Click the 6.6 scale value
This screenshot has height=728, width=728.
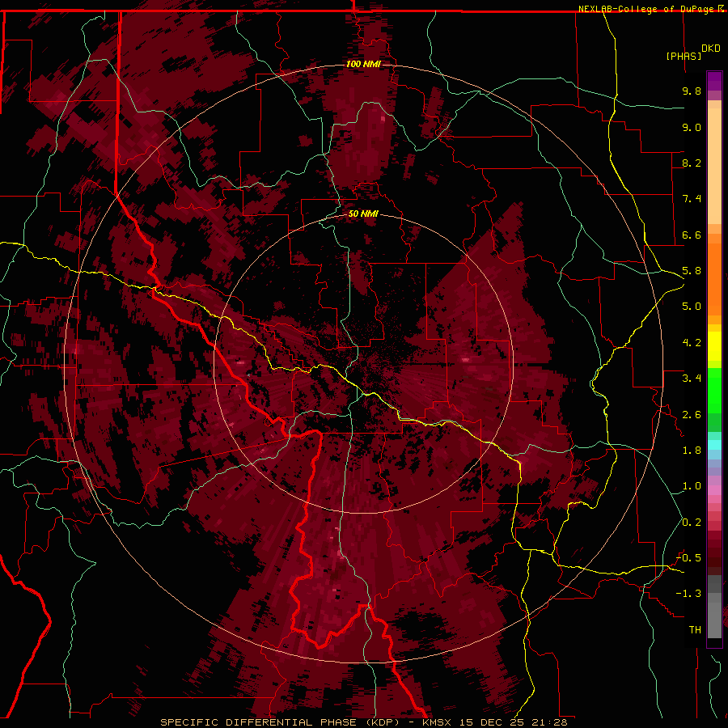click(692, 235)
